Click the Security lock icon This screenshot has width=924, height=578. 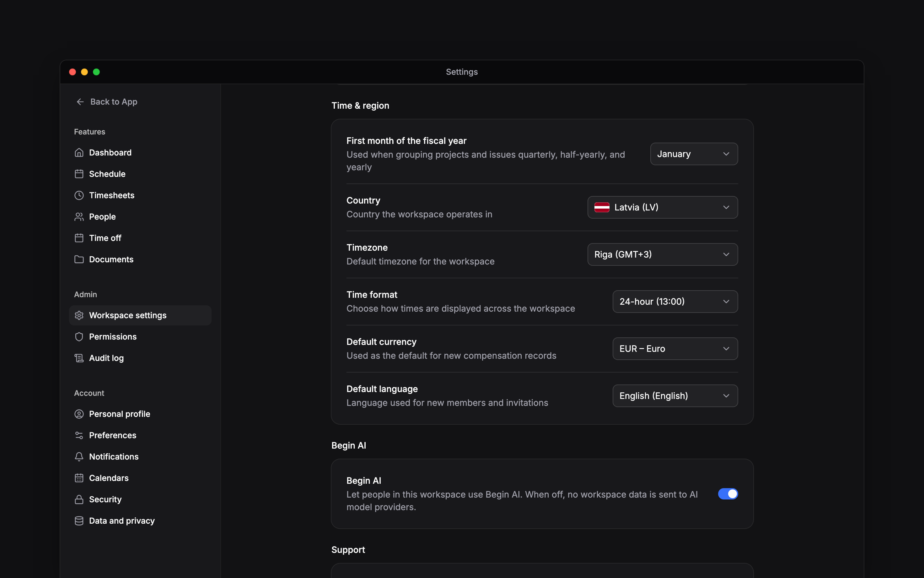[x=79, y=500]
